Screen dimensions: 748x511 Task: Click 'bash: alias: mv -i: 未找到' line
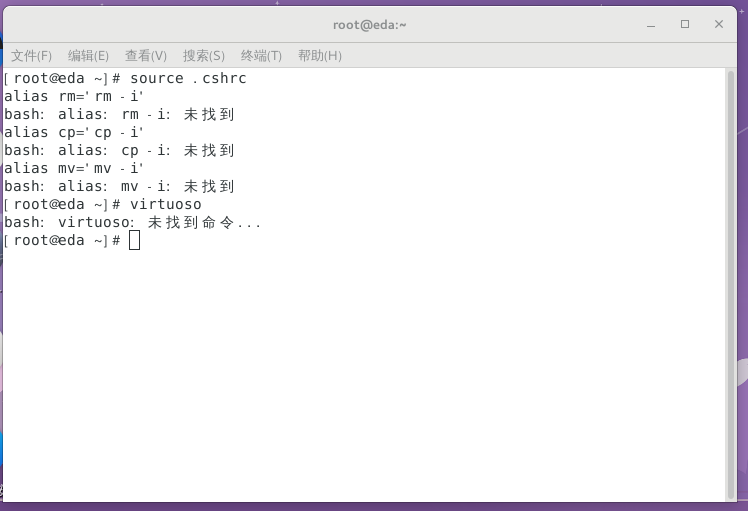(119, 186)
